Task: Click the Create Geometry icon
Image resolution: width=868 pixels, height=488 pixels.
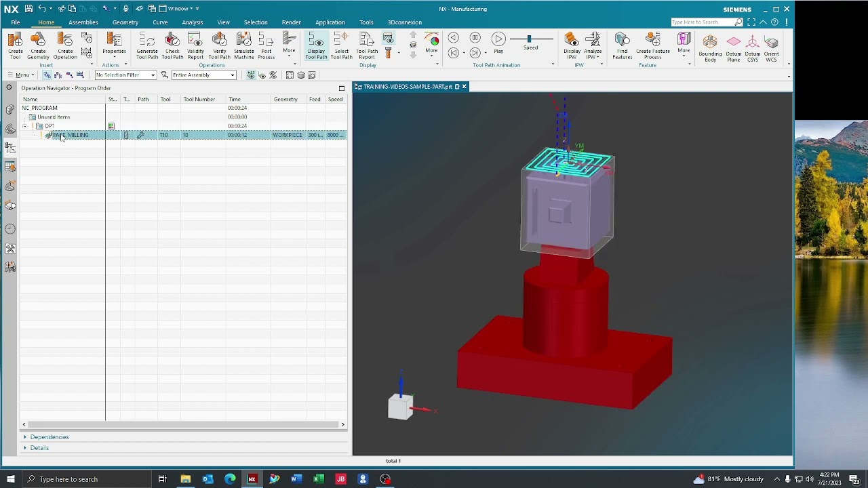Action: [x=38, y=45]
